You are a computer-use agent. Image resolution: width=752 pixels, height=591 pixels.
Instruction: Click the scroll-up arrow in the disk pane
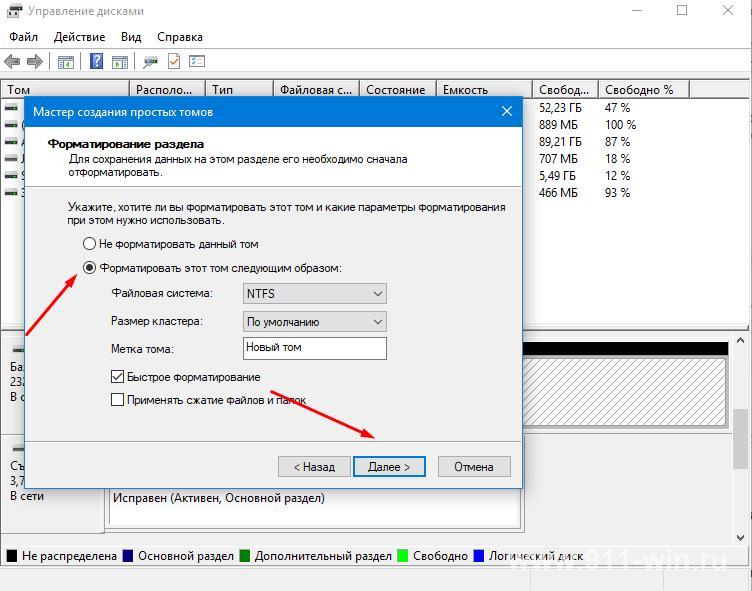click(x=741, y=341)
